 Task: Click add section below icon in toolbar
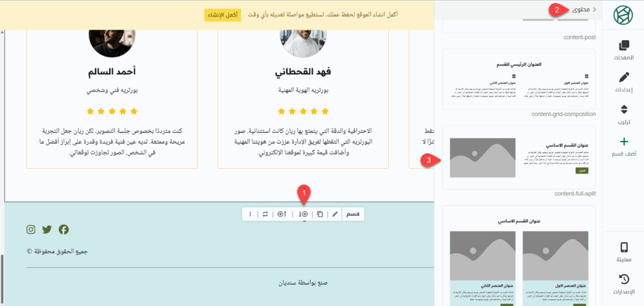304,214
